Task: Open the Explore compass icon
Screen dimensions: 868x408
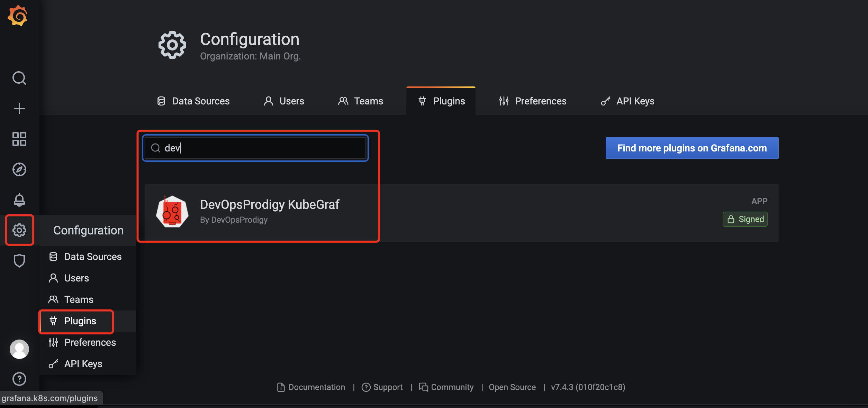Action: [x=19, y=169]
